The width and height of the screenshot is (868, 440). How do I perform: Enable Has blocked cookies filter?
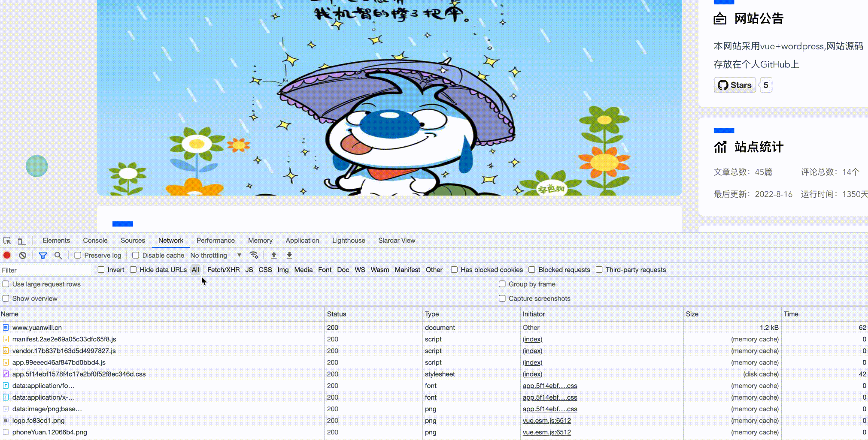(454, 270)
